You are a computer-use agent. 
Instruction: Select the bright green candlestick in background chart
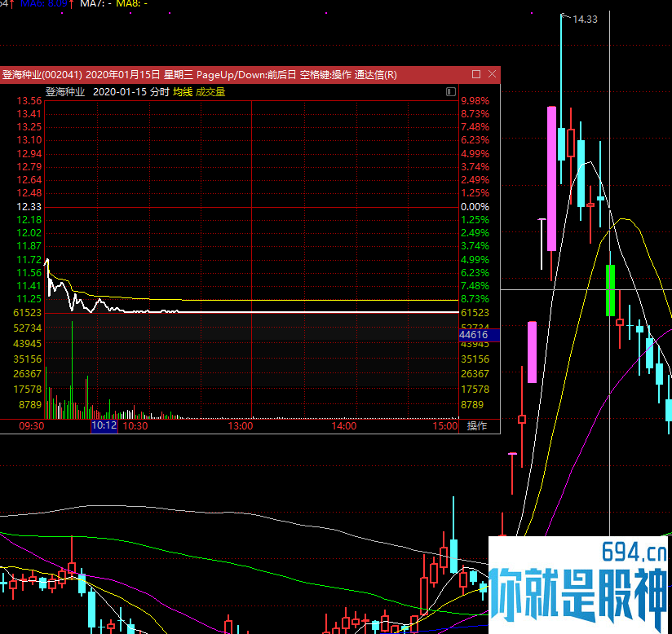[x=610, y=290]
